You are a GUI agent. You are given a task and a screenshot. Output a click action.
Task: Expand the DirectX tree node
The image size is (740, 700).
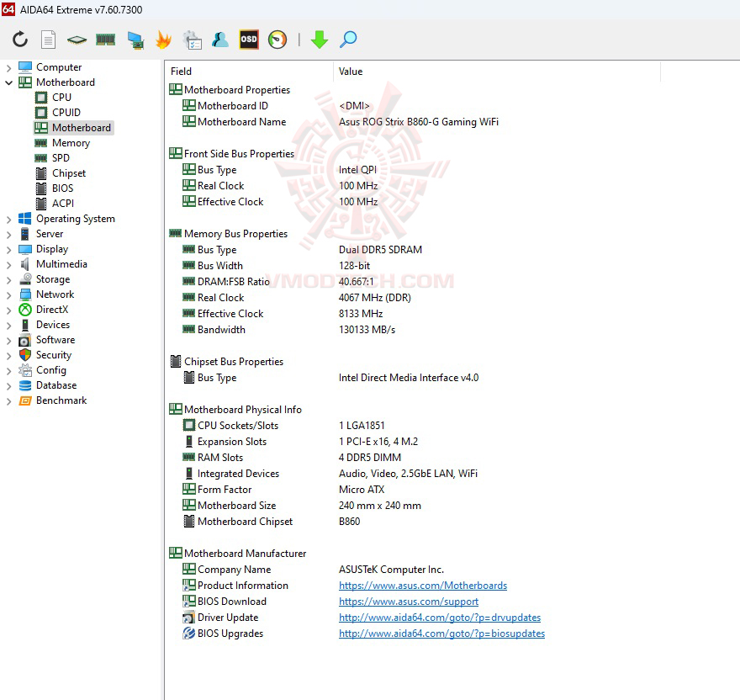click(8, 310)
